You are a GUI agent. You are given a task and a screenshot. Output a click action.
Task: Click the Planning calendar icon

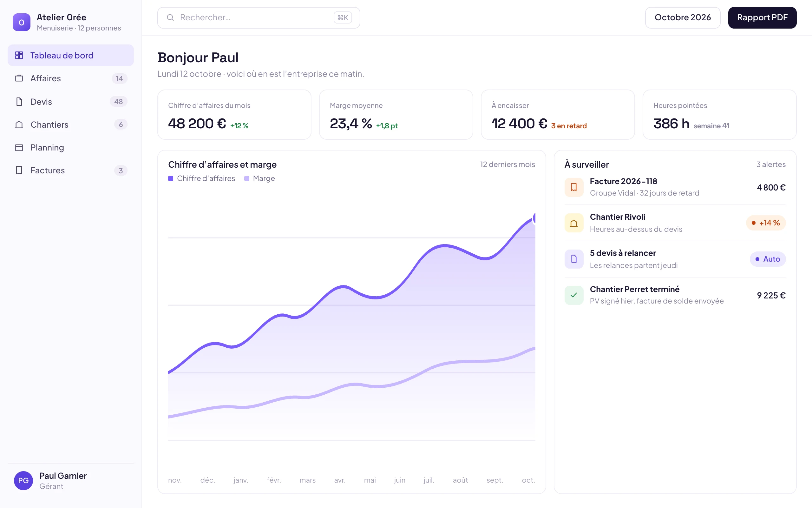(x=19, y=148)
